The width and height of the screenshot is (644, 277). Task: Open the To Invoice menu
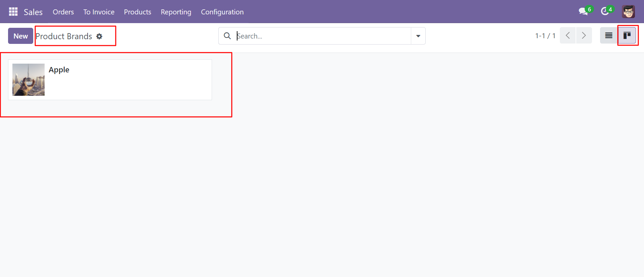point(99,12)
